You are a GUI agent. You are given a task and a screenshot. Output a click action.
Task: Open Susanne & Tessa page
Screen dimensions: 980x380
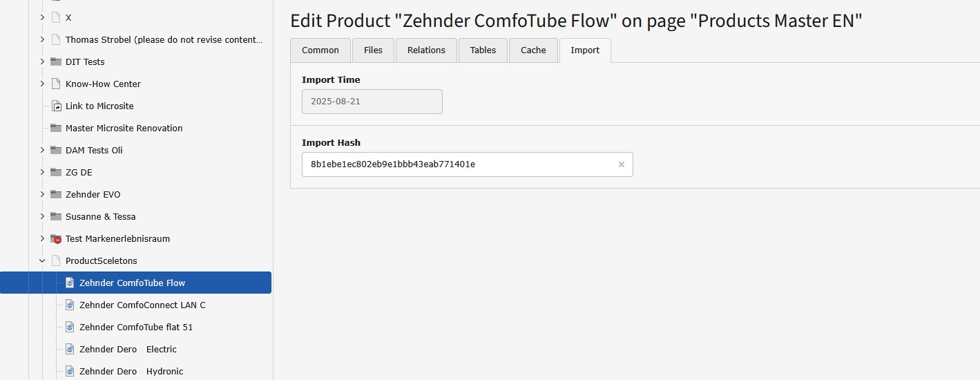pyautogui.click(x=101, y=216)
